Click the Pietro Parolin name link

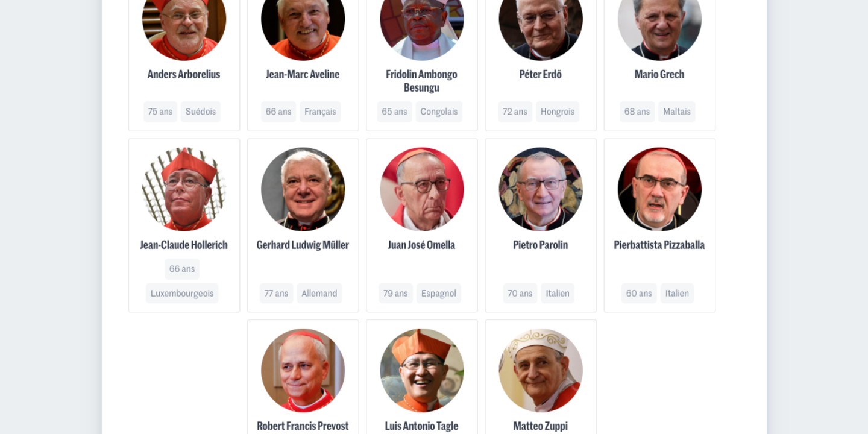pos(541,245)
